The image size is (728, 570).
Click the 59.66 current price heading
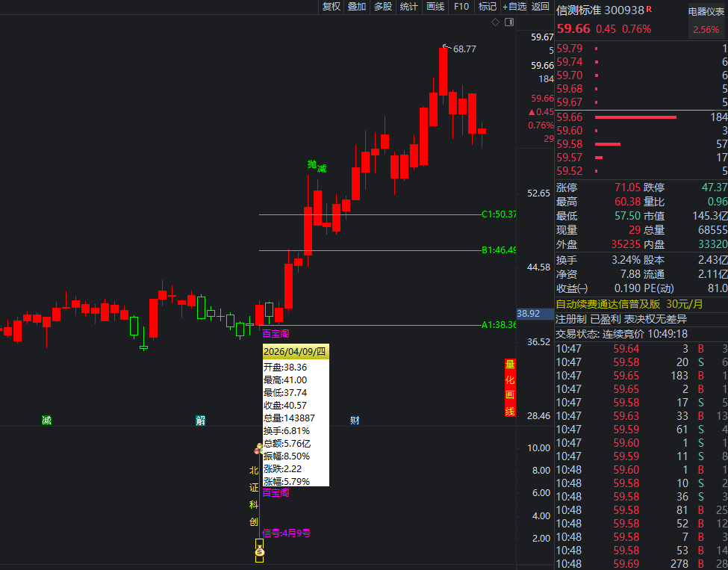(573, 29)
